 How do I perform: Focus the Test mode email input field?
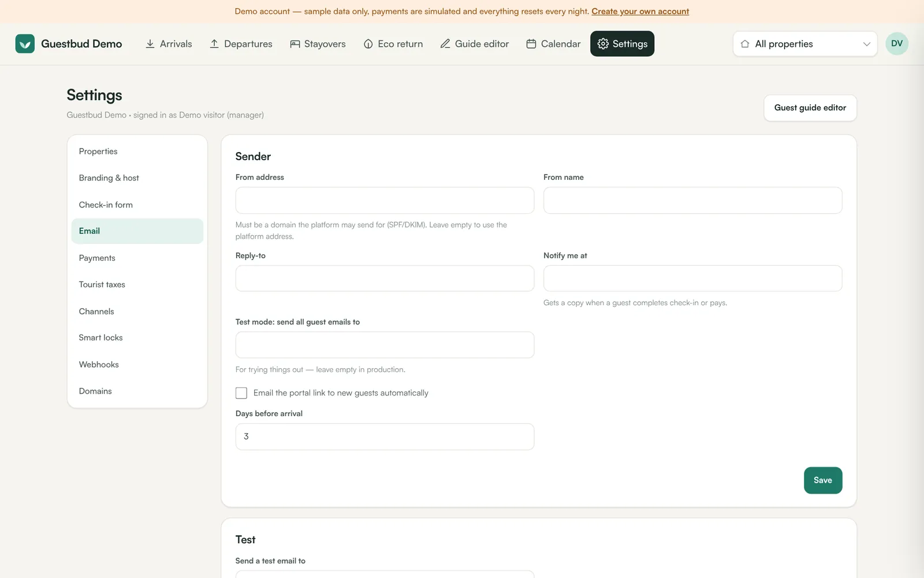(385, 345)
